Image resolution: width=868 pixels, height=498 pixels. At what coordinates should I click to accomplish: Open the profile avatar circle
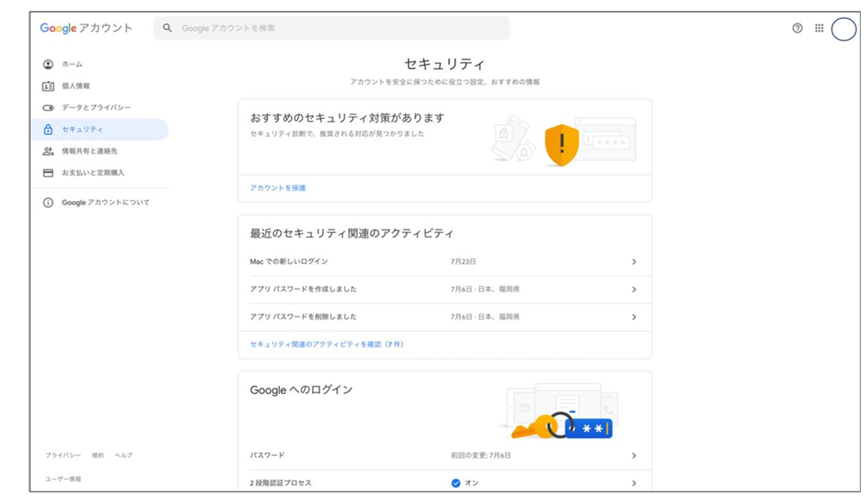pos(844,28)
